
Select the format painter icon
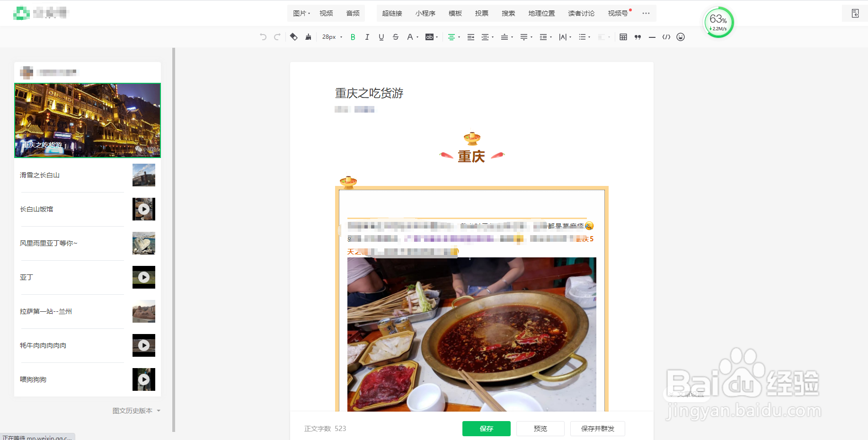coord(308,37)
